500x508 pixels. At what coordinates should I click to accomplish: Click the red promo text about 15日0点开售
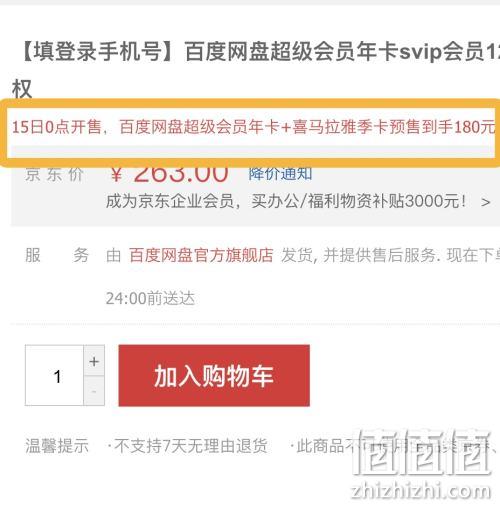coord(253,127)
